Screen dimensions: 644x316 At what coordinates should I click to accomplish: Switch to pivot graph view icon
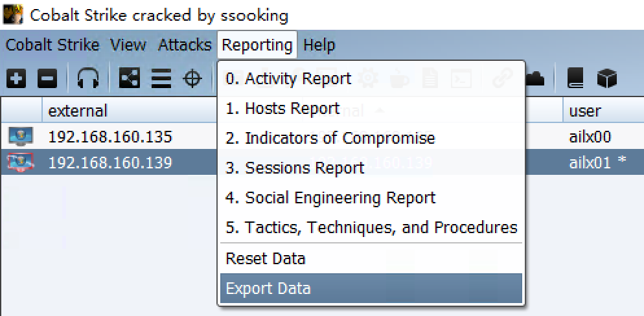pyautogui.click(x=130, y=79)
